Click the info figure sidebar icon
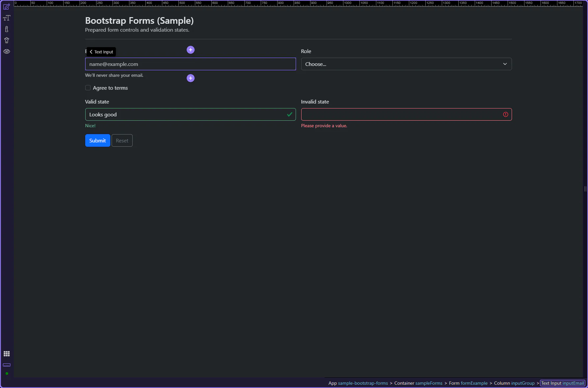Viewport: 588px width, 388px height. (x=7, y=29)
